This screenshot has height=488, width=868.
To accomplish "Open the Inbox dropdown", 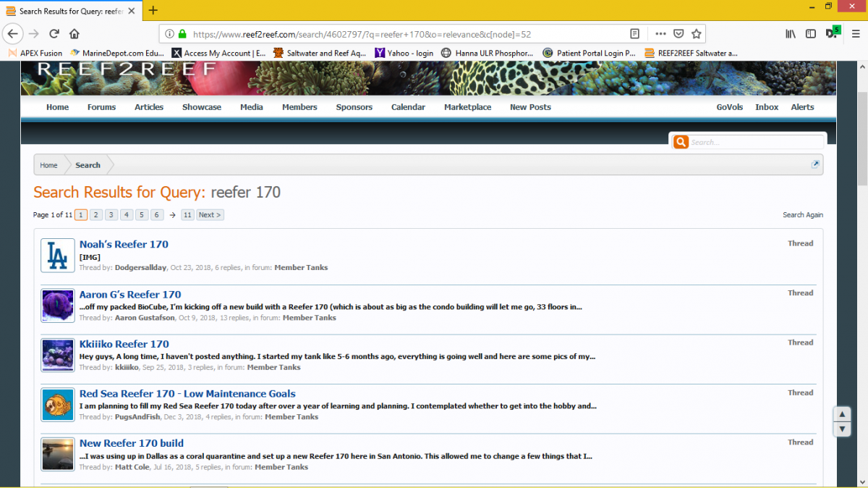I will coord(767,107).
